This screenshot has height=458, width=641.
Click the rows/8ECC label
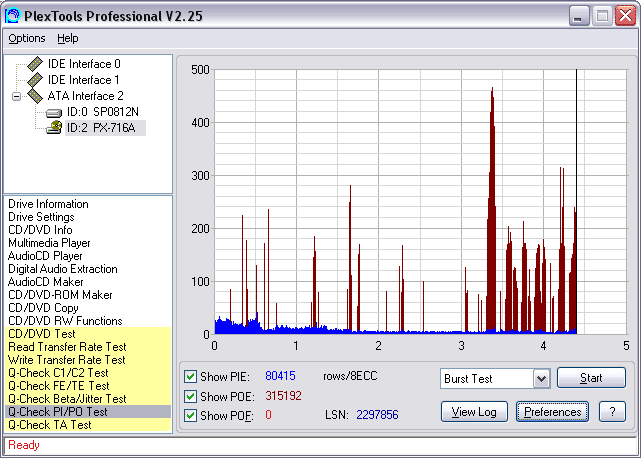(x=350, y=376)
